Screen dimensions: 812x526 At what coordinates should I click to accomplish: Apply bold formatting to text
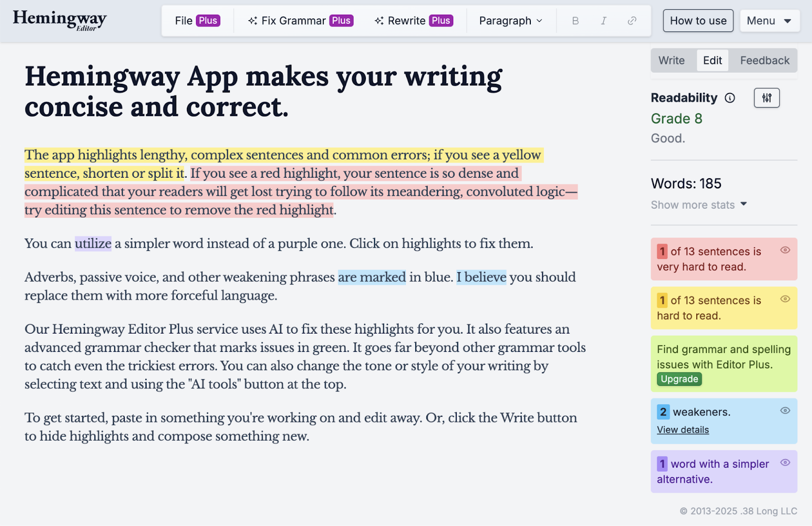575,21
